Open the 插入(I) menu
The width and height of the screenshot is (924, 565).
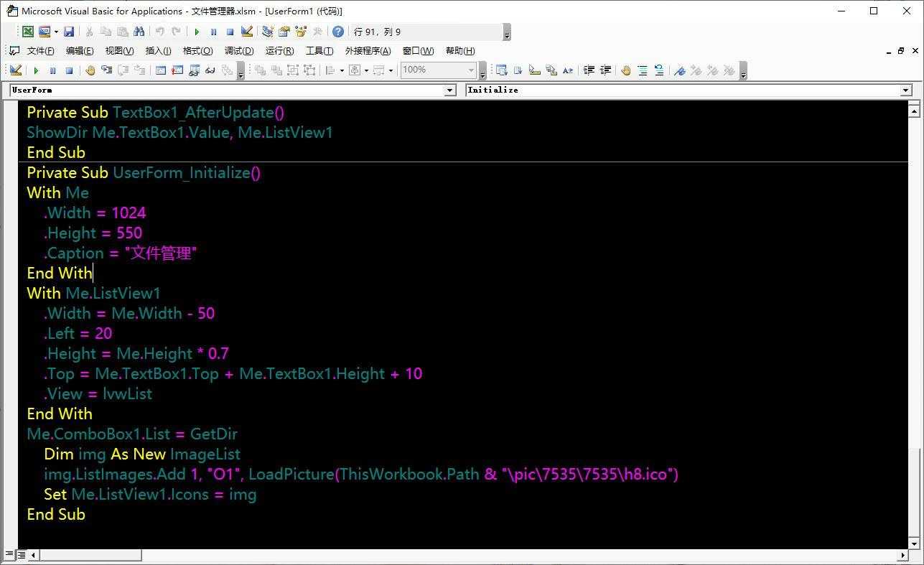pyautogui.click(x=158, y=51)
